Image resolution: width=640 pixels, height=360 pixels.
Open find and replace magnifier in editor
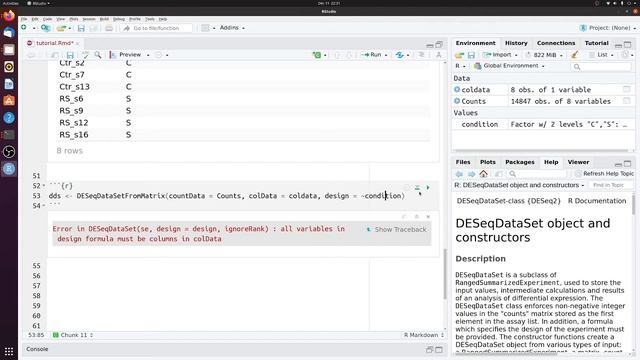[x=98, y=55]
